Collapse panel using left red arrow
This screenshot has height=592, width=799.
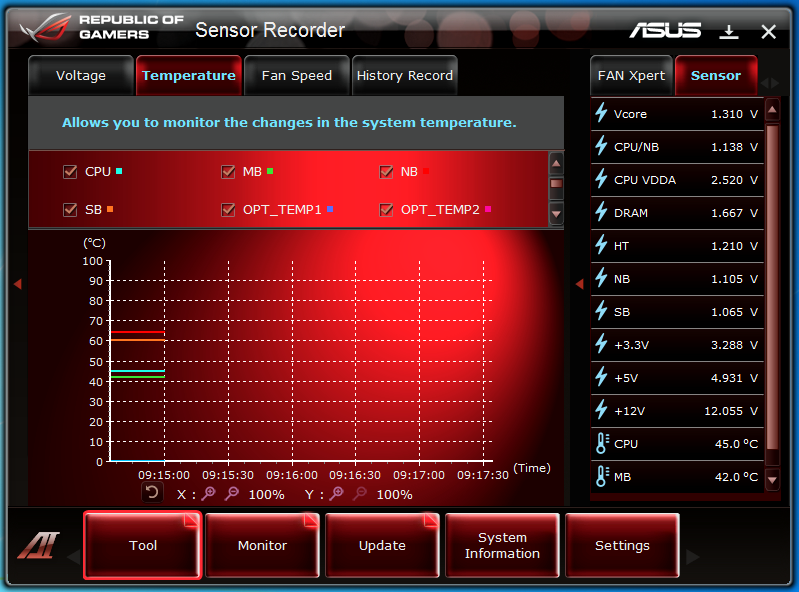(18, 284)
